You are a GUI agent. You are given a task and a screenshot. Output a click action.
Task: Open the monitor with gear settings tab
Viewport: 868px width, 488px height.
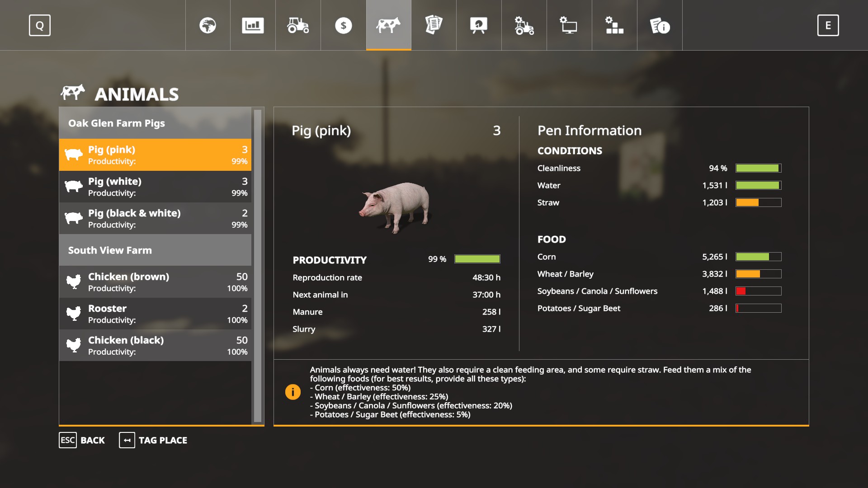point(569,25)
